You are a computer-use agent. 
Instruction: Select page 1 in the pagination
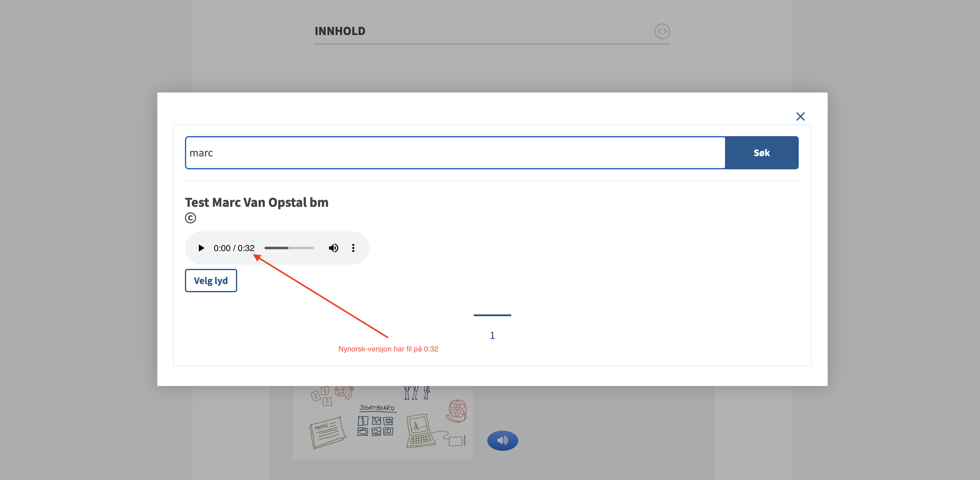pos(492,335)
